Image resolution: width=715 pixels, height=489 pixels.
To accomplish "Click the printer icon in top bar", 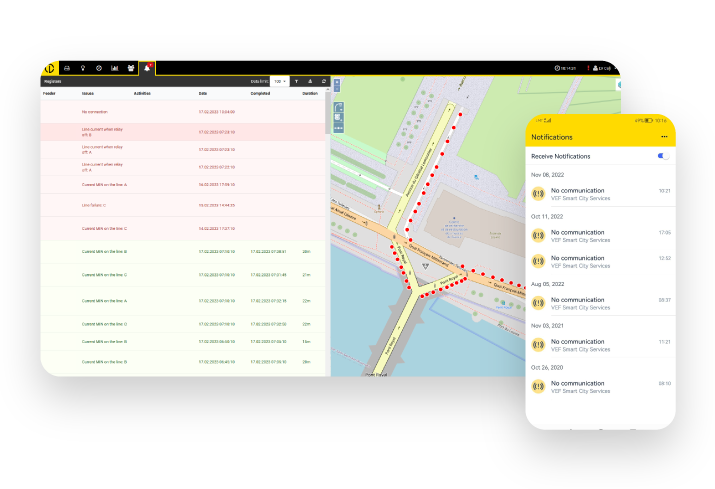I will pyautogui.click(x=67, y=68).
